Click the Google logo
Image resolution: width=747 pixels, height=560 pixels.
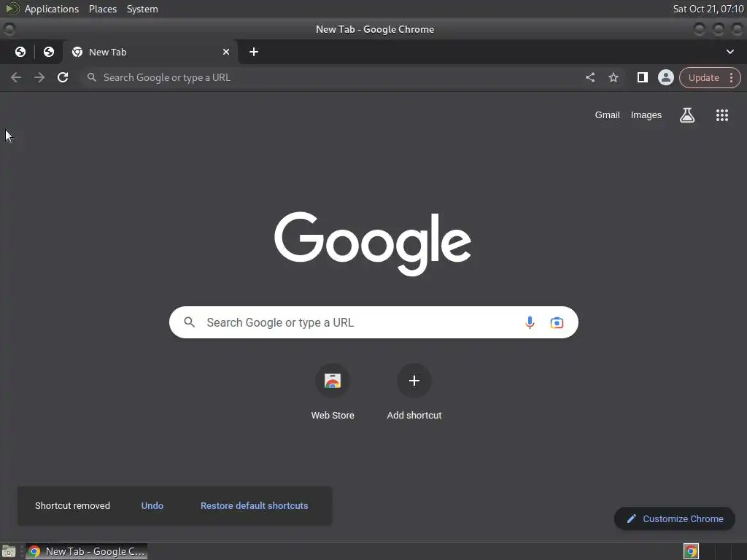[x=373, y=244]
